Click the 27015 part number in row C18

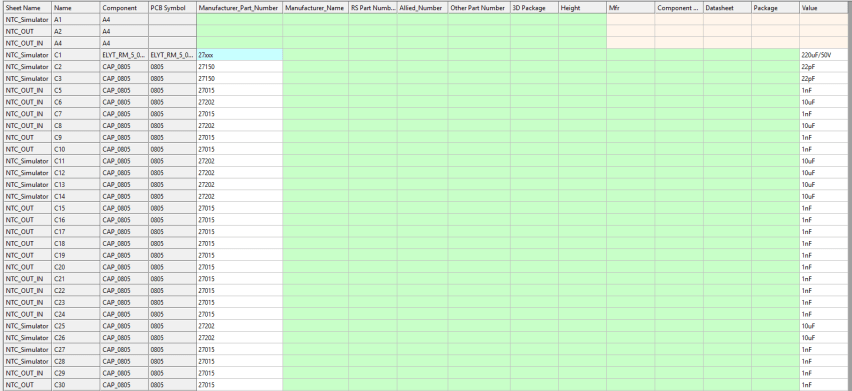(x=240, y=243)
